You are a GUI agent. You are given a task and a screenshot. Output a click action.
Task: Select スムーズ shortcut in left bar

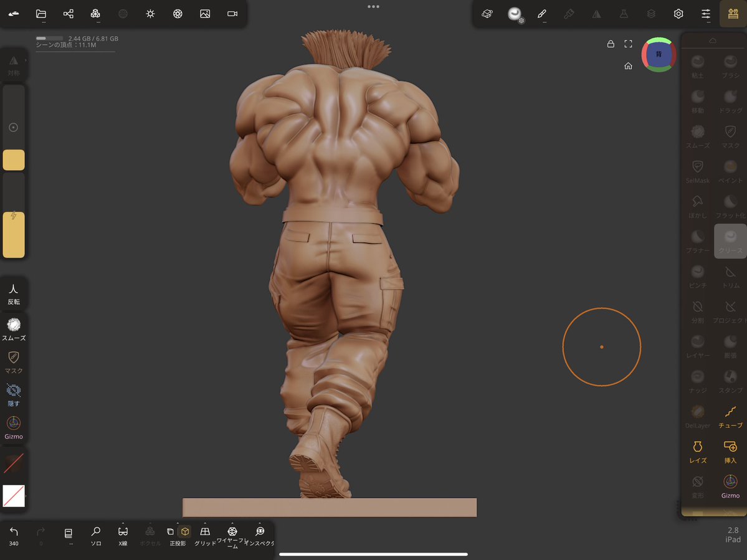point(14,330)
